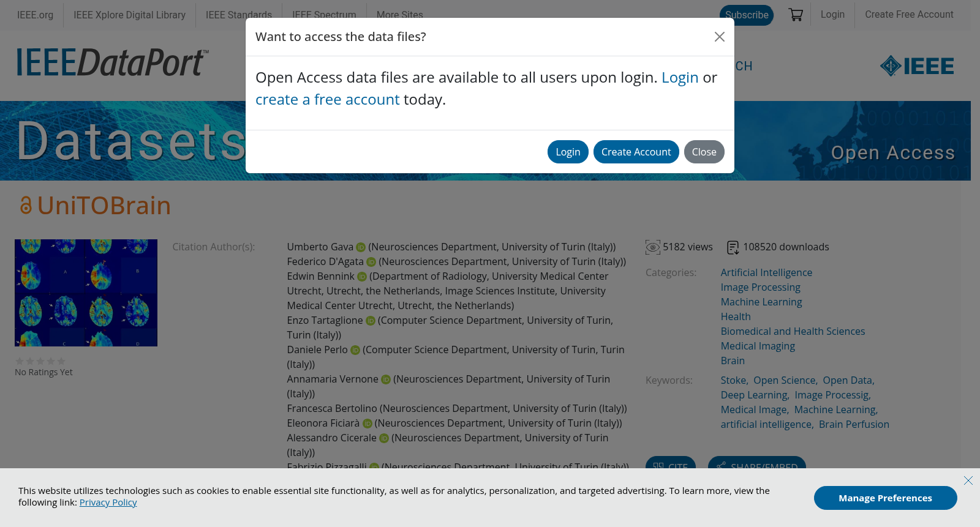Viewport: 980px width, 527px height.
Task: Rate the dataset using the star rating
Action: pyautogui.click(x=40, y=361)
